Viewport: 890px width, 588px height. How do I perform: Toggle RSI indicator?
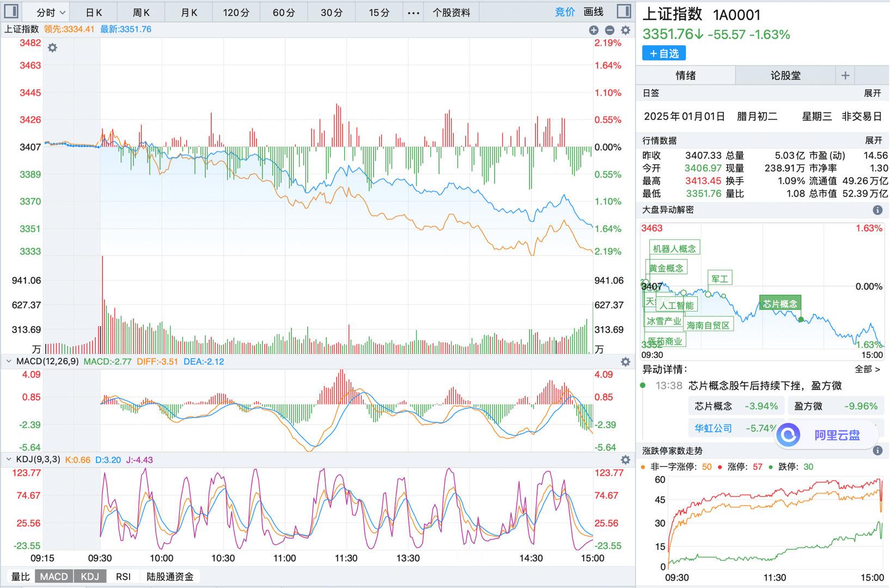(x=123, y=577)
